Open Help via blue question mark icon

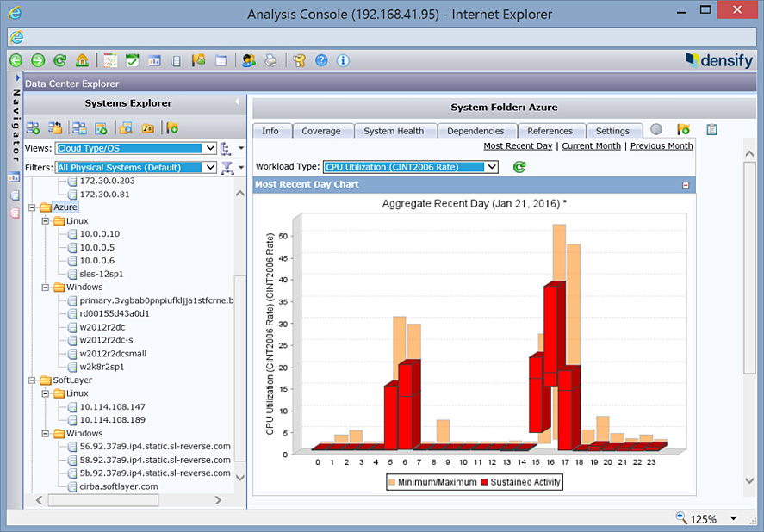[x=321, y=60]
